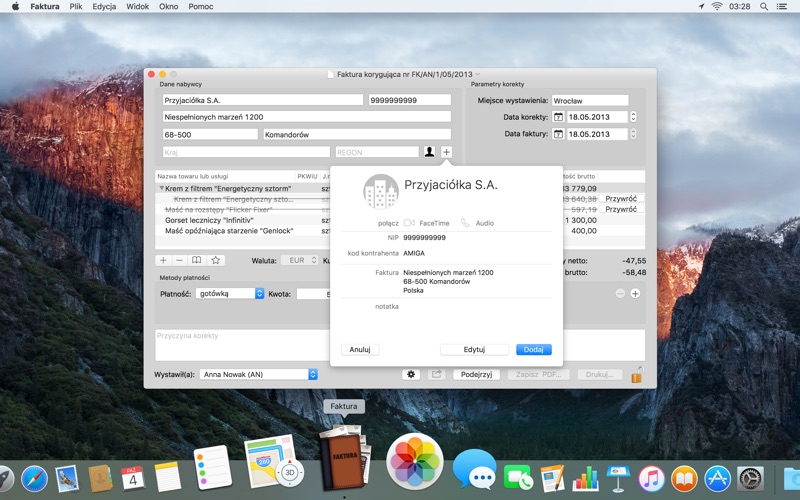Image resolution: width=800 pixels, height=500 pixels.
Task: Open the Photos app in the Dock
Action: click(415, 462)
